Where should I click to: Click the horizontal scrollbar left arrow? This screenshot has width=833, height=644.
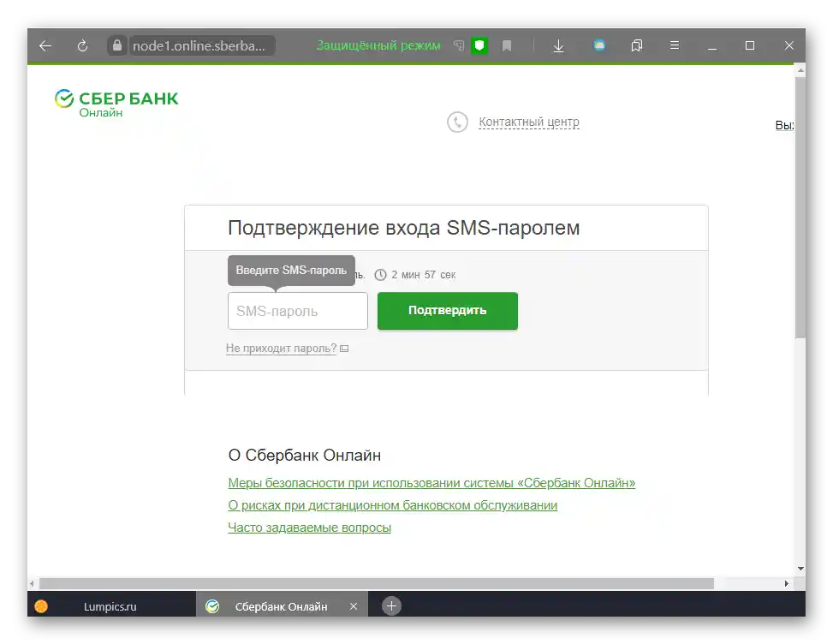(32, 583)
